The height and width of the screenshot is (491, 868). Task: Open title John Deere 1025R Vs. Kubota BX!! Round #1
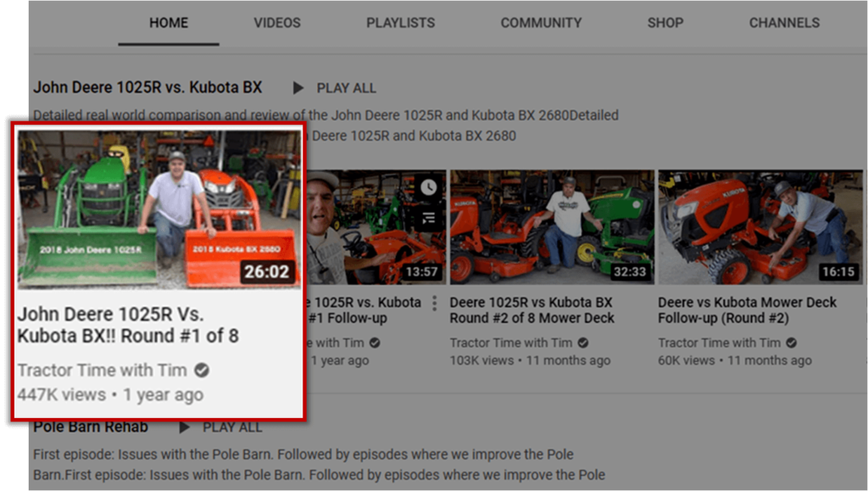128,325
